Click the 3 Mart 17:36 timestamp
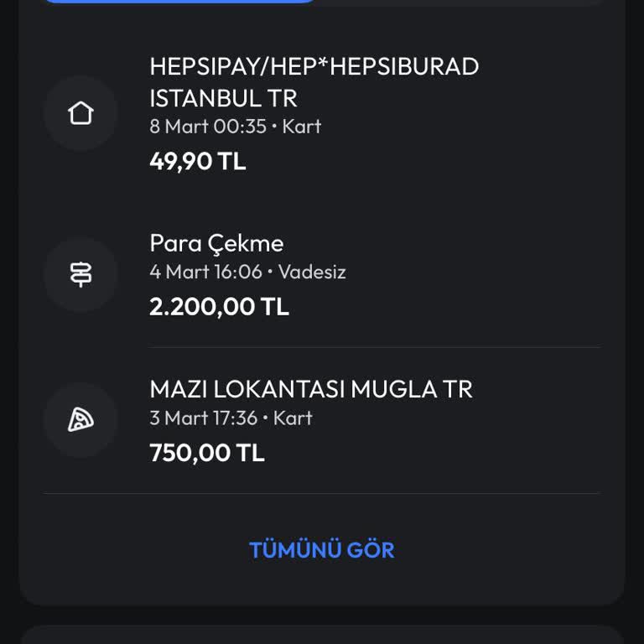The height and width of the screenshot is (644, 644). [x=203, y=418]
